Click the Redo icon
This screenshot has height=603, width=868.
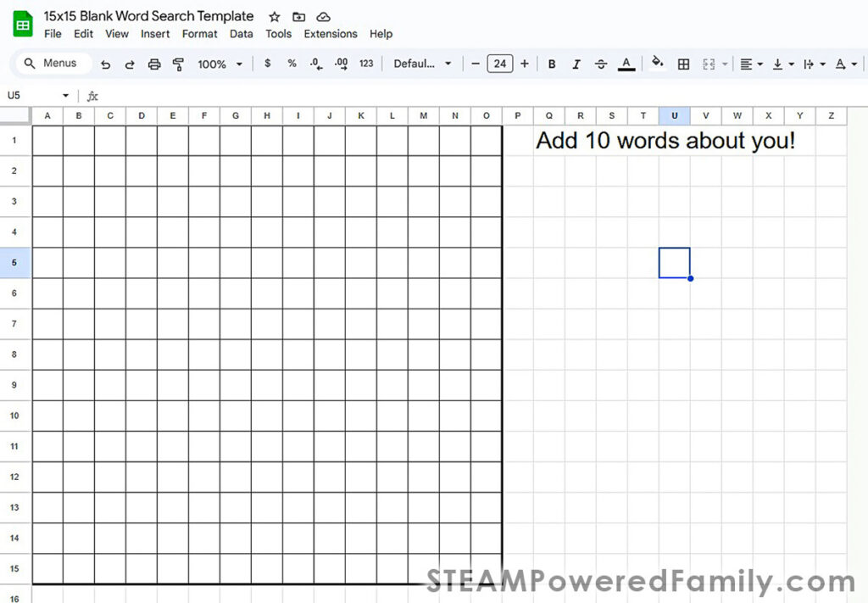click(x=128, y=64)
